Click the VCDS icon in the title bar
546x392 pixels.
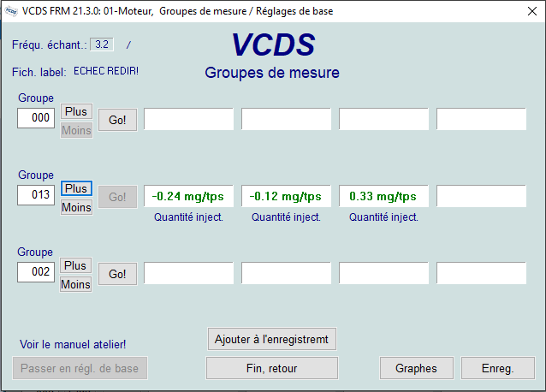[11, 11]
